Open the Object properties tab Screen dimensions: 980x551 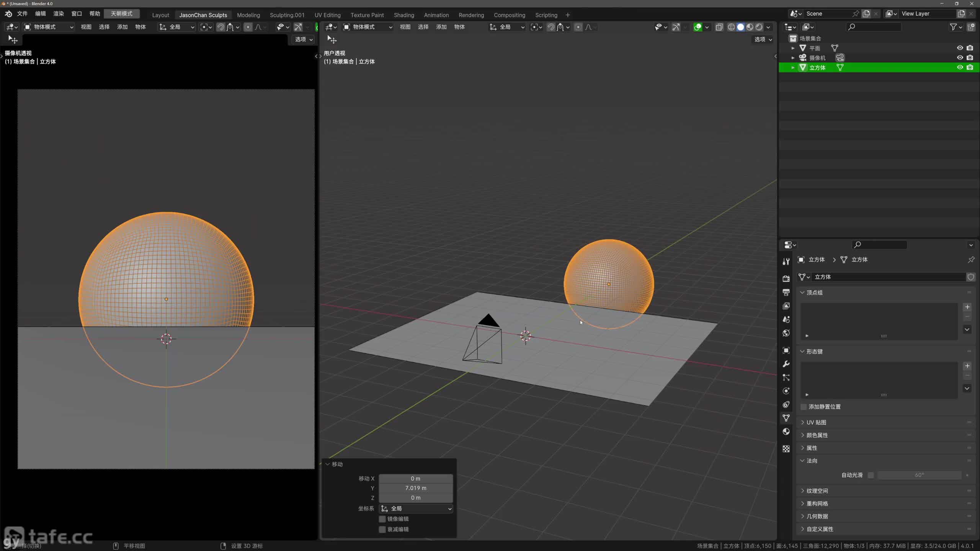[786, 350]
